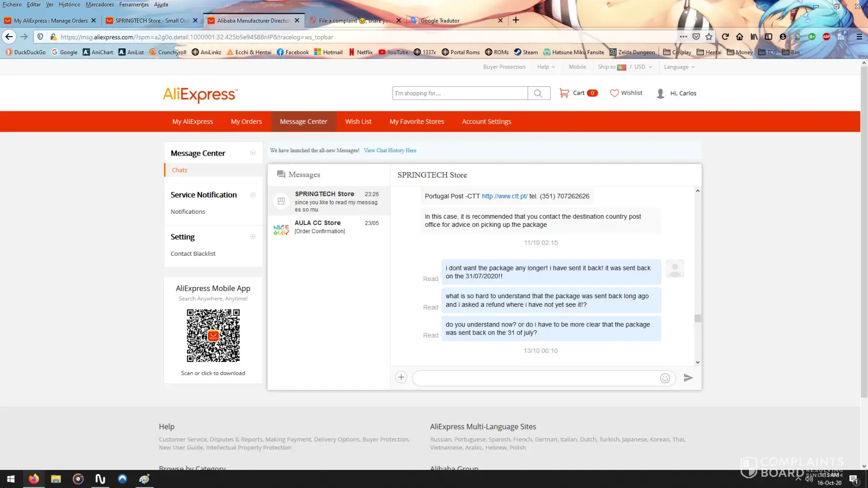The height and width of the screenshot is (488, 868).
Task: Click View Chat History Here link
Action: point(390,150)
